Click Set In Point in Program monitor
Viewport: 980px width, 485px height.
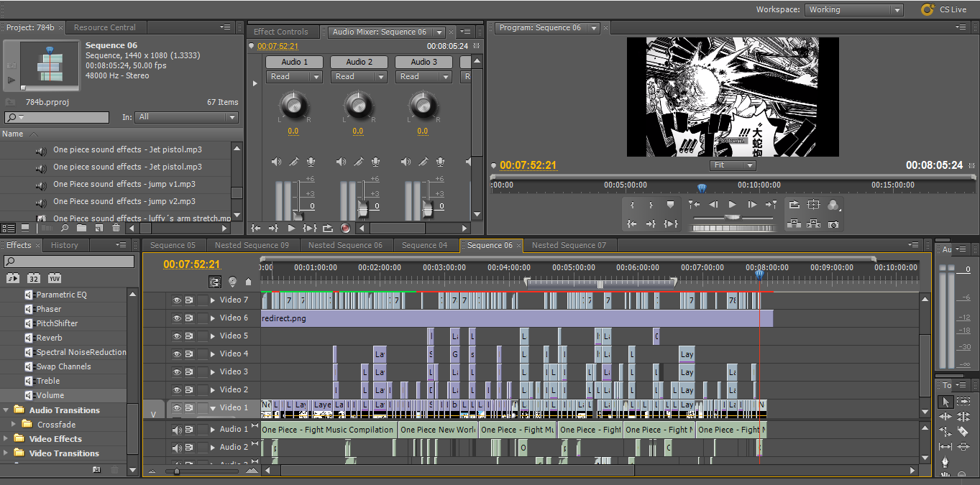tap(632, 205)
